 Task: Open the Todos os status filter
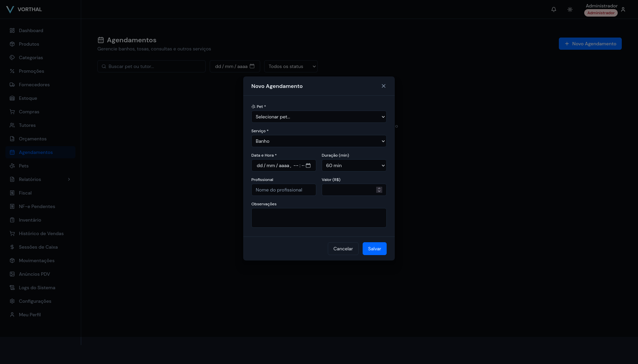[291, 66]
